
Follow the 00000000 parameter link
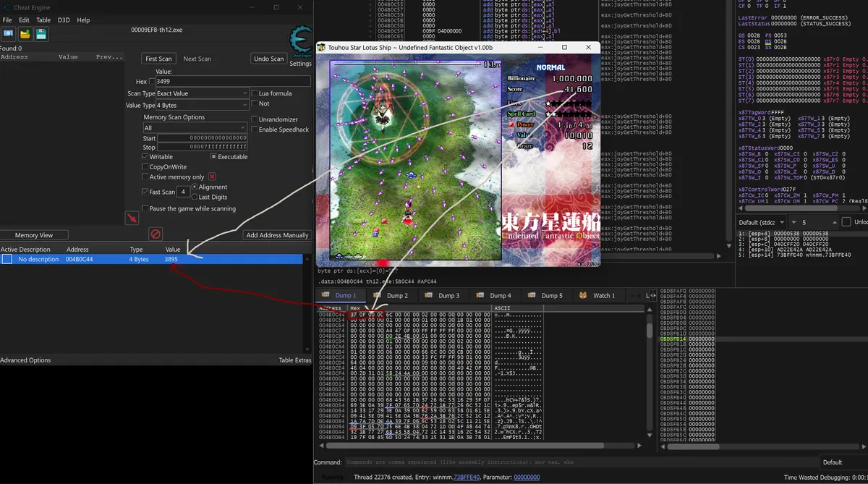point(527,477)
